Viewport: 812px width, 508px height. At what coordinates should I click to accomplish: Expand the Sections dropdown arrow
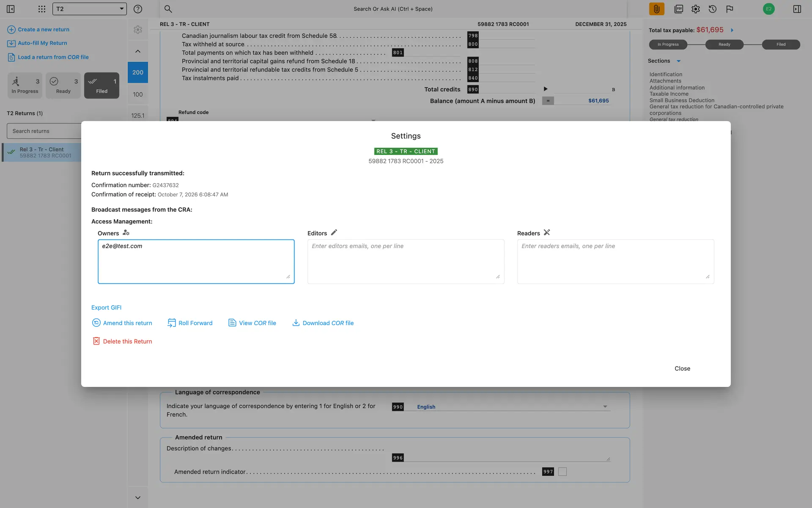[x=679, y=61]
